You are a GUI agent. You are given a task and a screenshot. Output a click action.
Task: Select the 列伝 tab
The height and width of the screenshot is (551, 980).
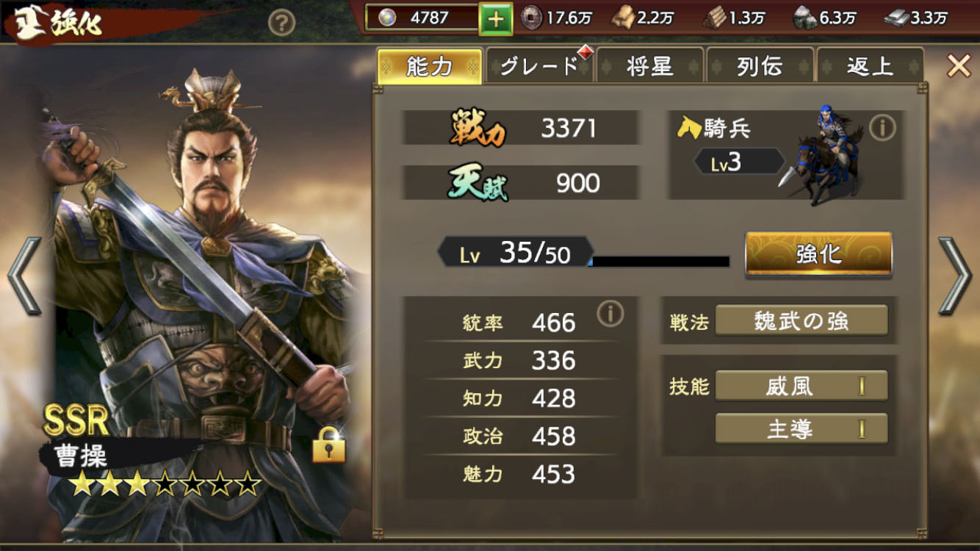760,66
